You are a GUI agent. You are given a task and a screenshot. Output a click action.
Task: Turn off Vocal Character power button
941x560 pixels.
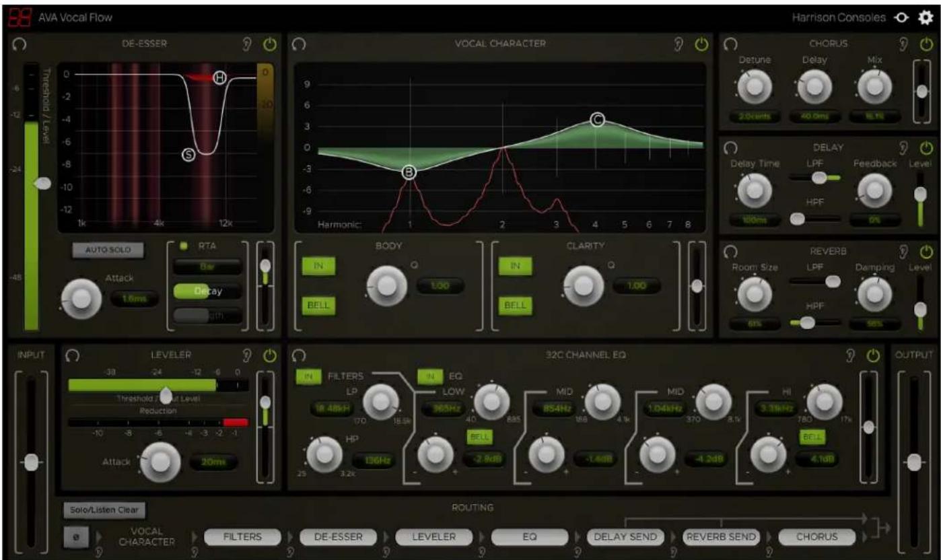[702, 44]
